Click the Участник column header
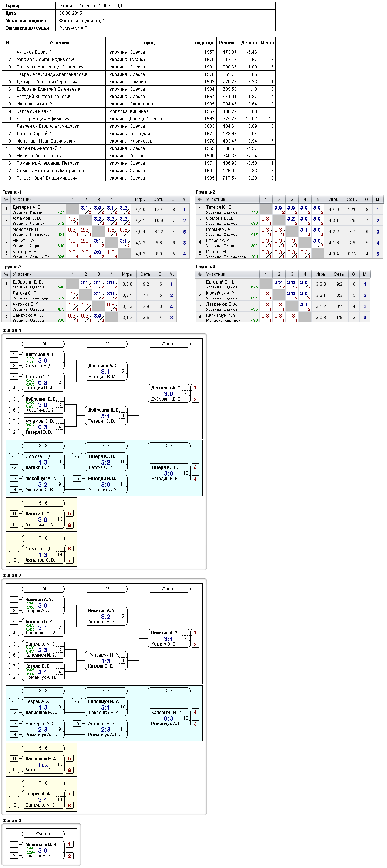This screenshot has width=387, height=868. click(59, 43)
